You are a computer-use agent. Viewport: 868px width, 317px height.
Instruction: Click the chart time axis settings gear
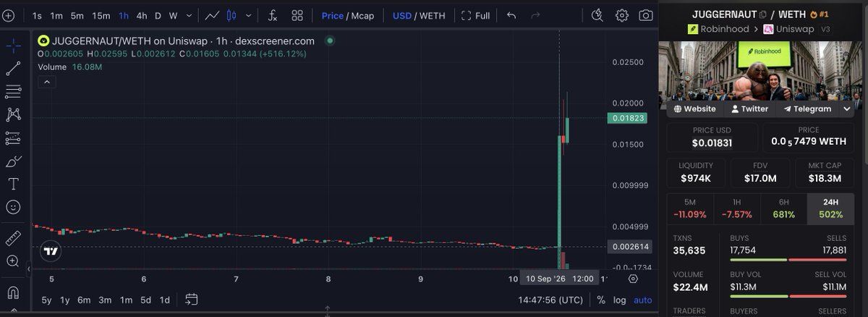pyautogui.click(x=634, y=279)
